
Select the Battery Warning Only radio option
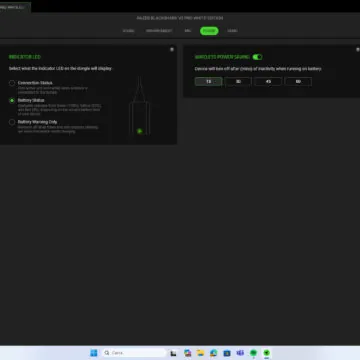(12, 122)
